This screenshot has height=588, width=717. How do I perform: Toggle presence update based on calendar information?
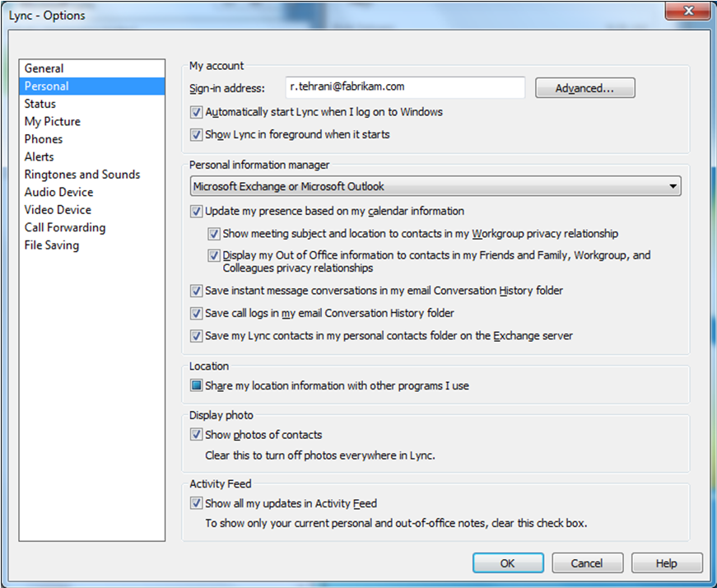(x=197, y=212)
